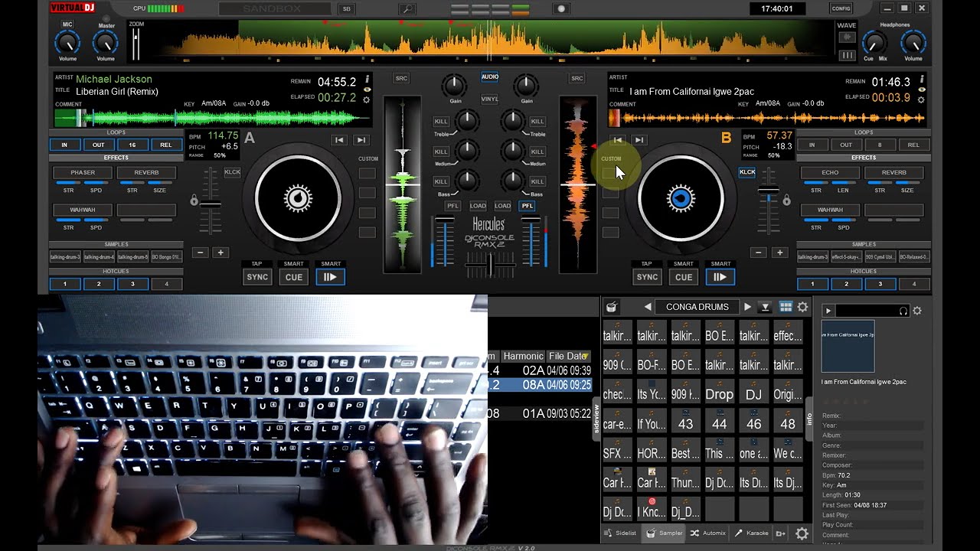The image size is (980, 551).
Task: Nudge deck A pitch down with minus
Action: click(x=200, y=253)
